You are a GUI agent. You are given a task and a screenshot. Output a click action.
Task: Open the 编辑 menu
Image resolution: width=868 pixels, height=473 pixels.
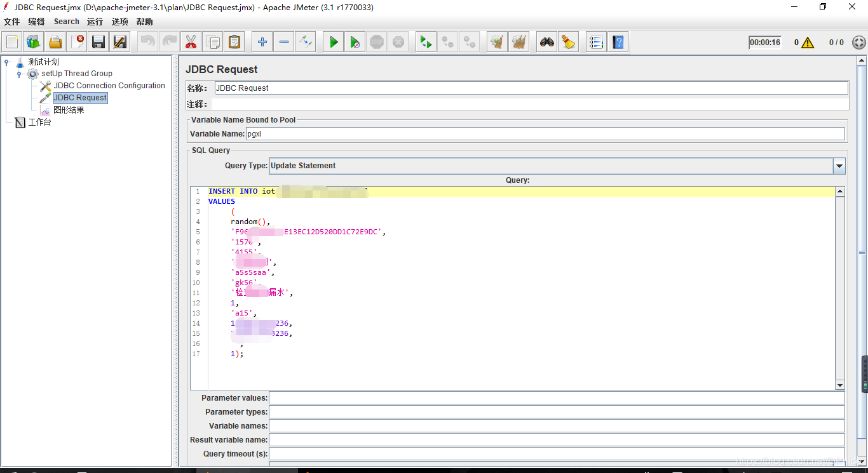tap(37, 22)
